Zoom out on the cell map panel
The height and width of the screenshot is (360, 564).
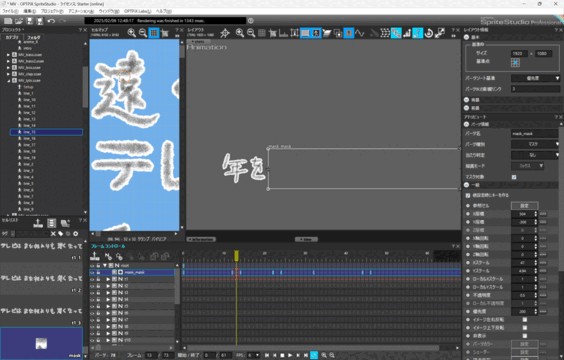tap(143, 33)
